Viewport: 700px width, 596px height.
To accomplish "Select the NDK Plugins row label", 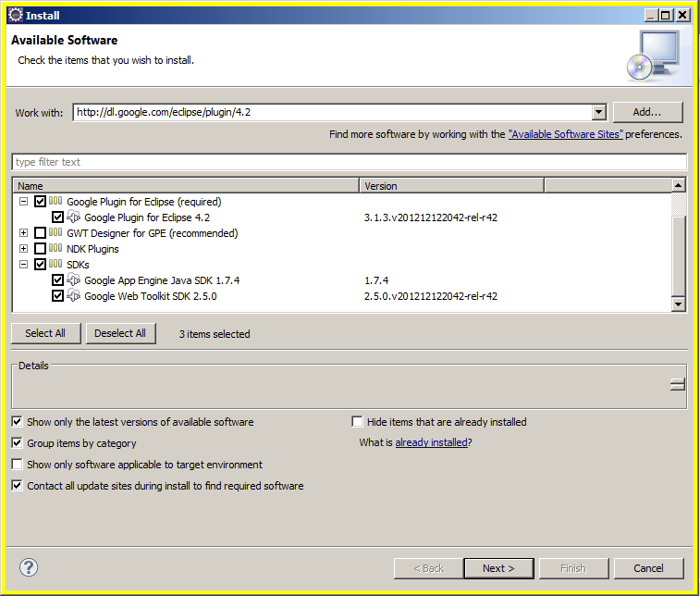I will (92, 249).
